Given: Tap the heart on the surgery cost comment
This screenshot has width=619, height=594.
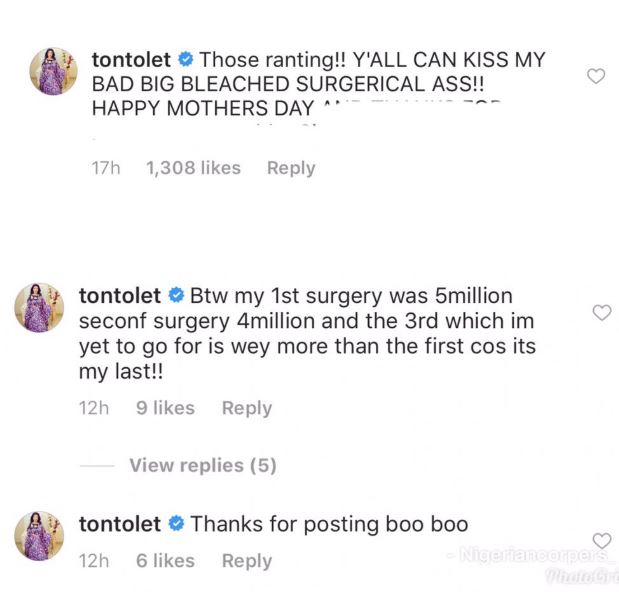Looking at the screenshot, I should [601, 313].
